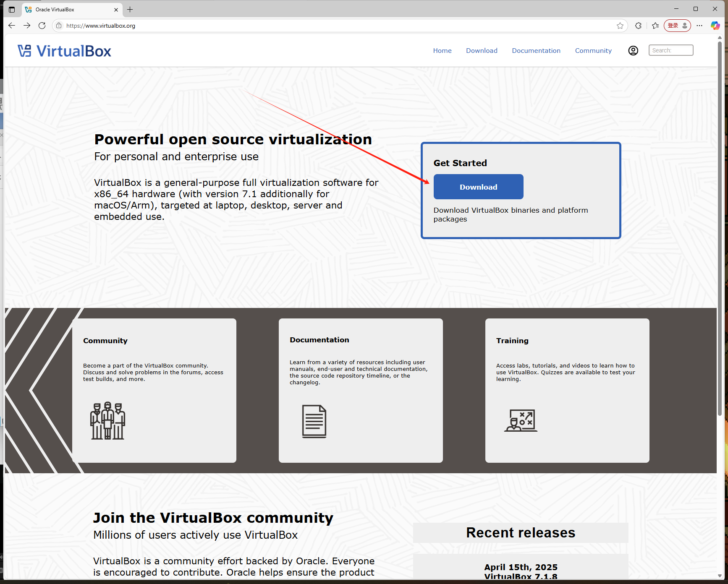The height and width of the screenshot is (584, 728).
Task: Open the user account icon
Action: pyautogui.click(x=633, y=50)
